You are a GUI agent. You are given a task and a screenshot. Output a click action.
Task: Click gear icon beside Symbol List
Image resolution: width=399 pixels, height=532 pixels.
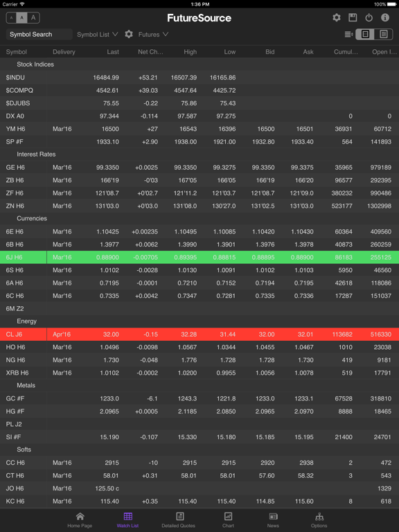(129, 34)
